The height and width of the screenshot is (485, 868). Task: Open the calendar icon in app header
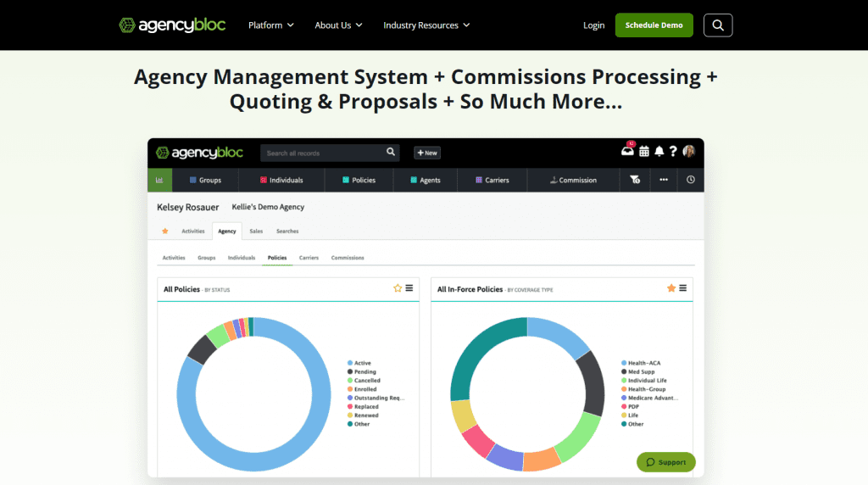tap(644, 151)
